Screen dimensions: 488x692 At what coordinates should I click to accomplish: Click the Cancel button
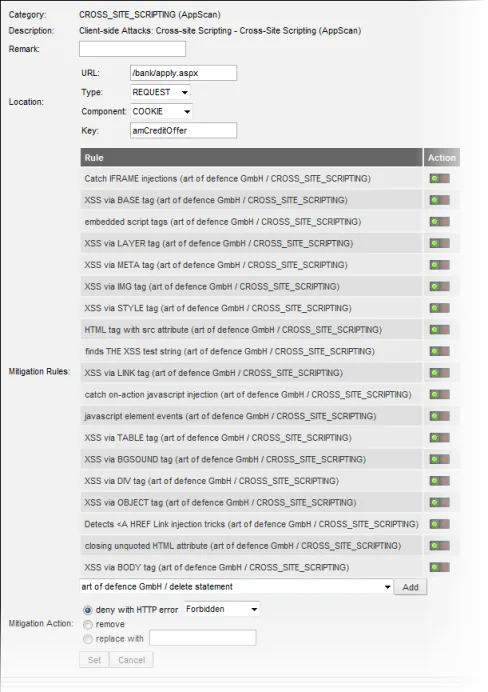[x=131, y=660]
